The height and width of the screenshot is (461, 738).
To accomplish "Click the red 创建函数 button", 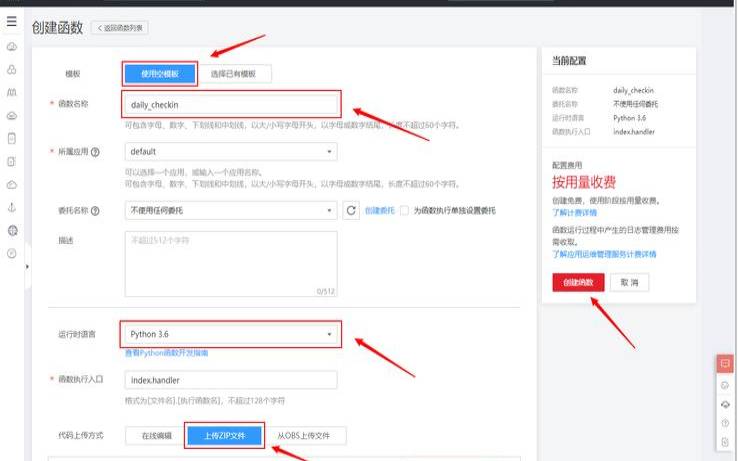I will pyautogui.click(x=578, y=283).
